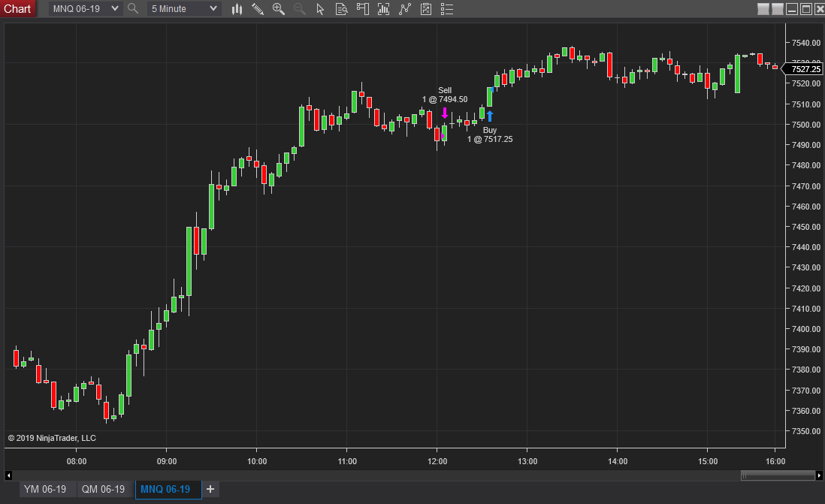Activate the zoom in magnifier tool
This screenshot has height=504, width=825.
tap(279, 9)
